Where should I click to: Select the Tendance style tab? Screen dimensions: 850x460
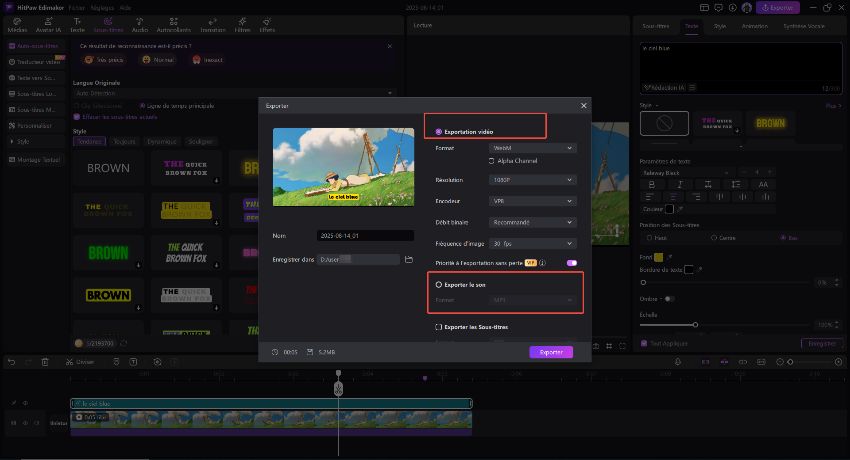pos(90,141)
